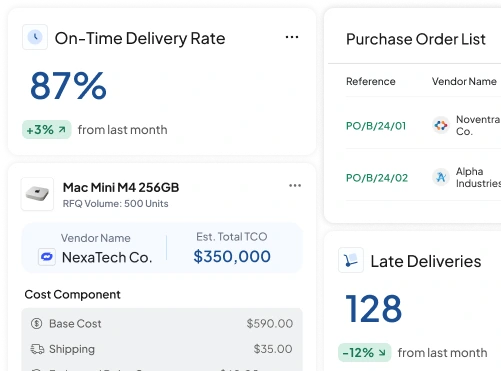The width and height of the screenshot is (501, 371).
Task: Click the Vendor Name column header
Action: coord(464,81)
